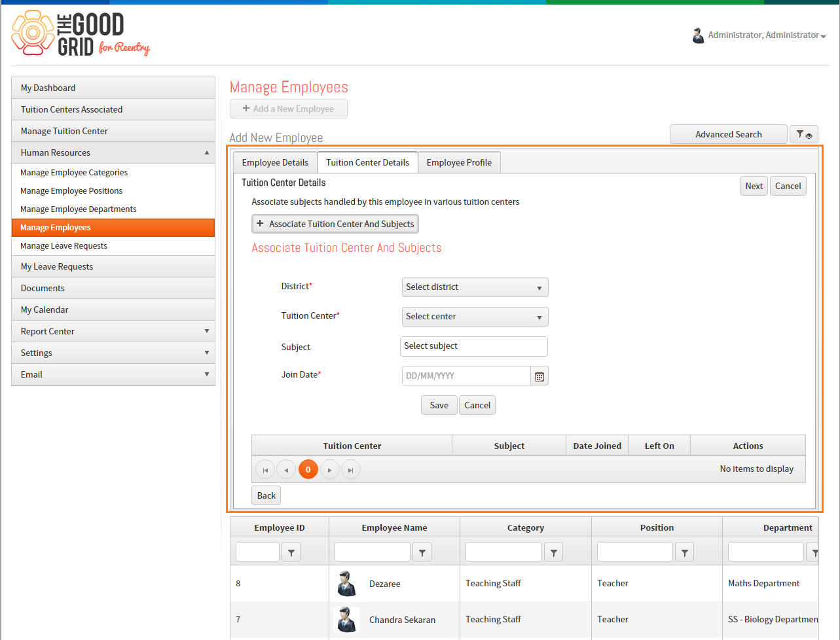Viewport: 840px width, 640px height.
Task: Open the Join Date calendar picker icon
Action: click(x=539, y=376)
